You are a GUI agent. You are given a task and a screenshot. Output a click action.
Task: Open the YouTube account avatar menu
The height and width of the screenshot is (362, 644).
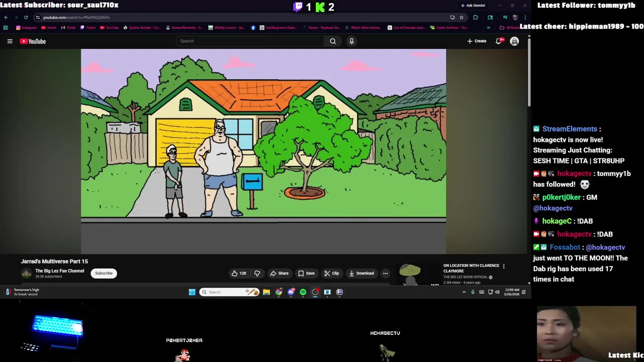point(514,41)
